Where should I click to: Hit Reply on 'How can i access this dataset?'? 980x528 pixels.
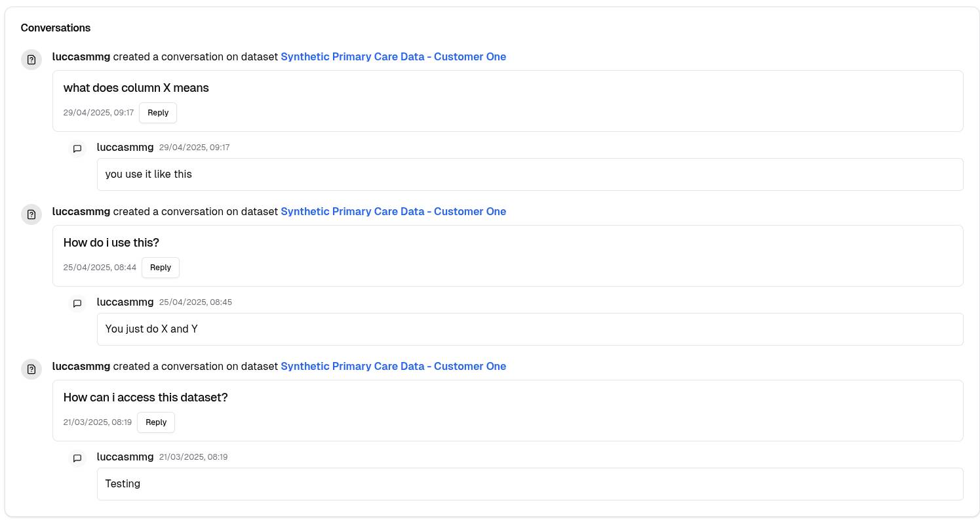click(x=156, y=422)
